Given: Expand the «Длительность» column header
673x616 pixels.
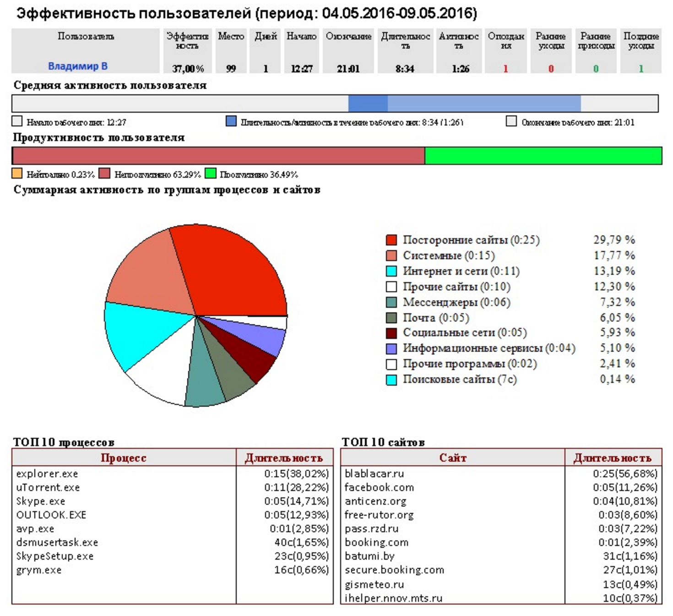Looking at the screenshot, I should click(x=405, y=39).
